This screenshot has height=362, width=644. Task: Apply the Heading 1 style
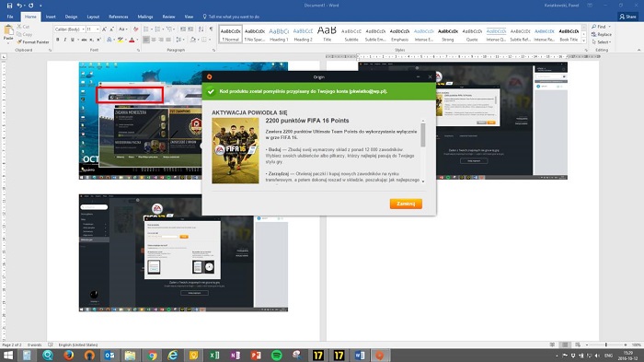pos(279,34)
